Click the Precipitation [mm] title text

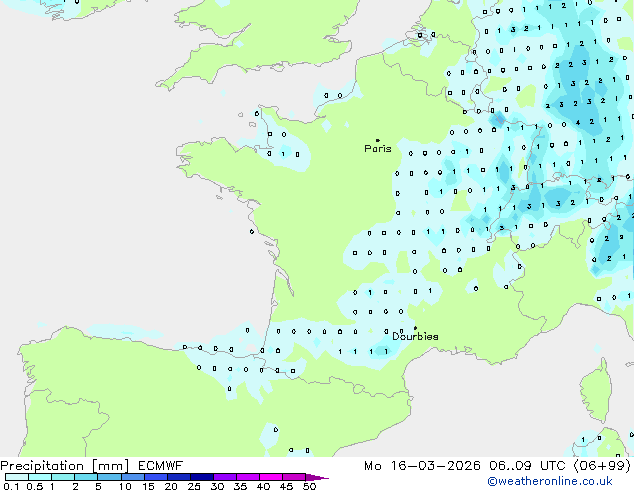(65, 466)
